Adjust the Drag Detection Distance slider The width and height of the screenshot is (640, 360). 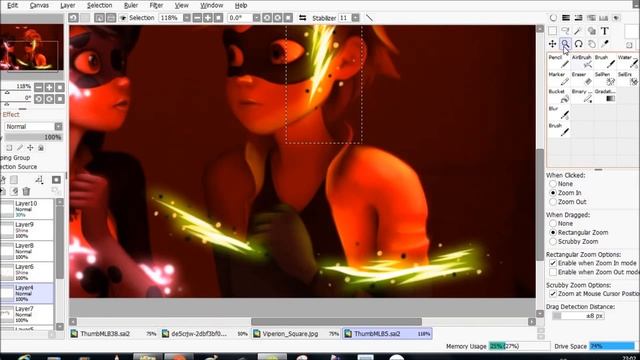pos(578,316)
